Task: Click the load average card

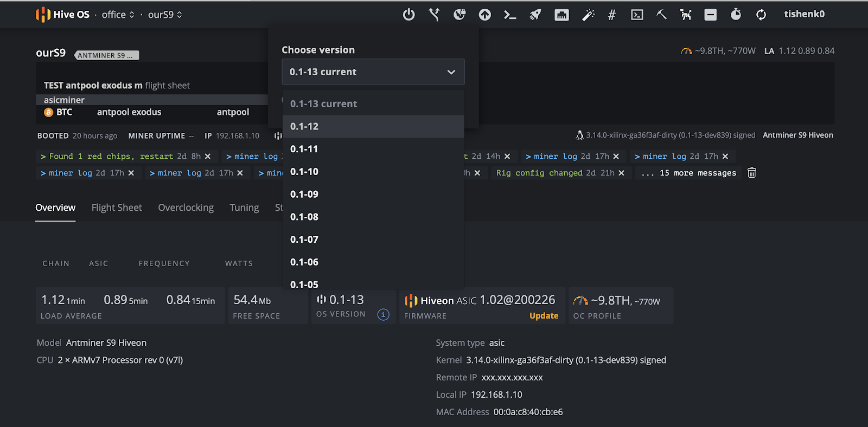Action: point(130,306)
